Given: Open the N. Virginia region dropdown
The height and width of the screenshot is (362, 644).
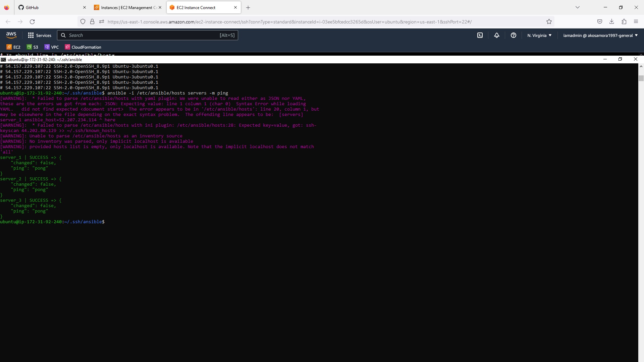Looking at the screenshot, I should click(x=539, y=35).
